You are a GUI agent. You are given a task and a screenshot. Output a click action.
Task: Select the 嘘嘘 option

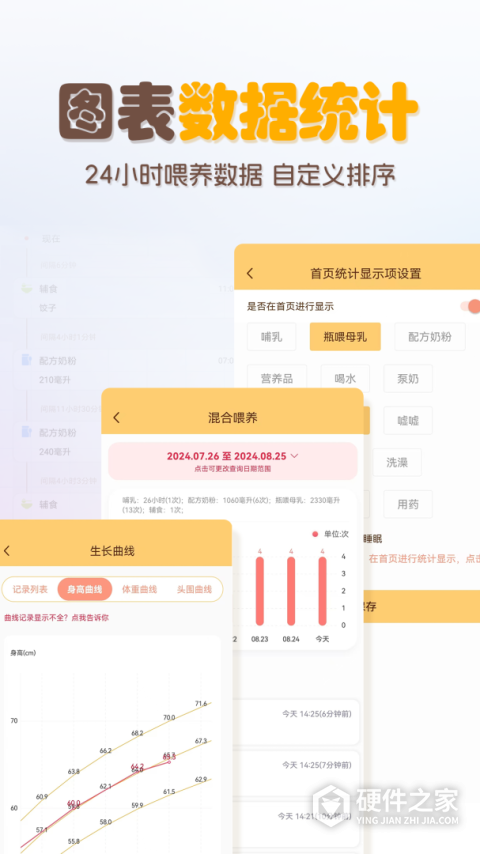[x=408, y=420]
